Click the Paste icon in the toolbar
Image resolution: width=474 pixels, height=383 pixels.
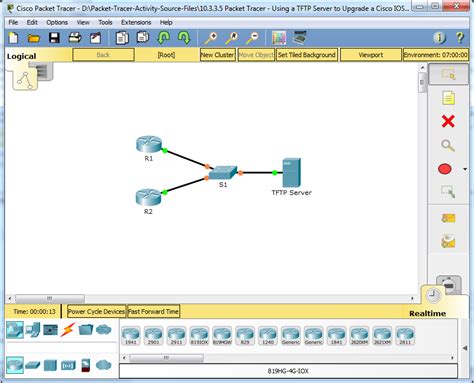pyautogui.click(x=143, y=37)
